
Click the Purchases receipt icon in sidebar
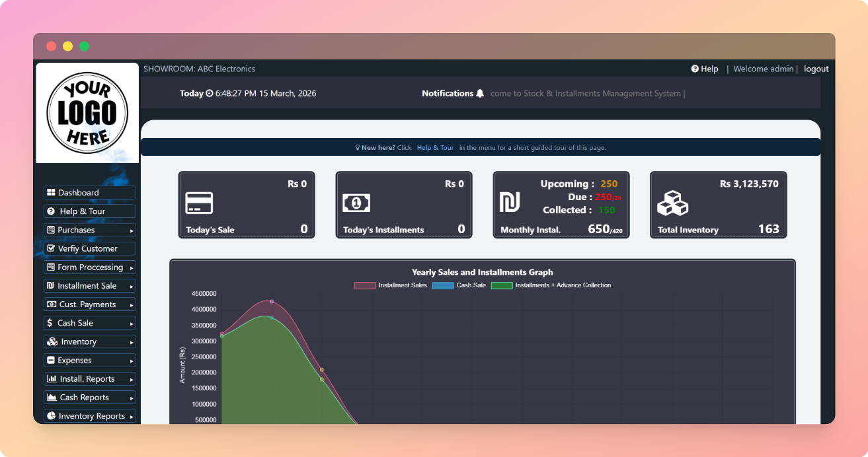51,230
